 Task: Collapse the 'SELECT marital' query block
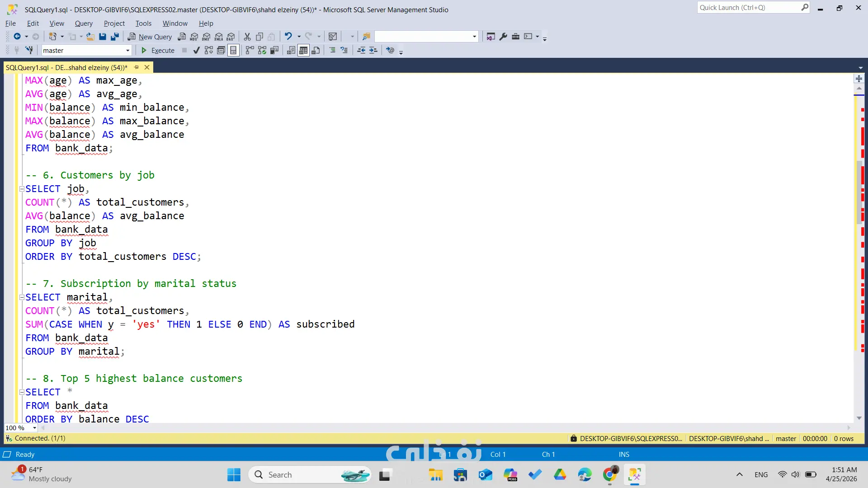pos(22,297)
